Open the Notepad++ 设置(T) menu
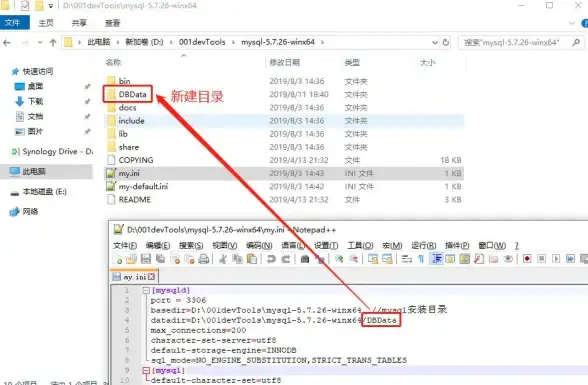The image size is (588, 385). coord(326,246)
